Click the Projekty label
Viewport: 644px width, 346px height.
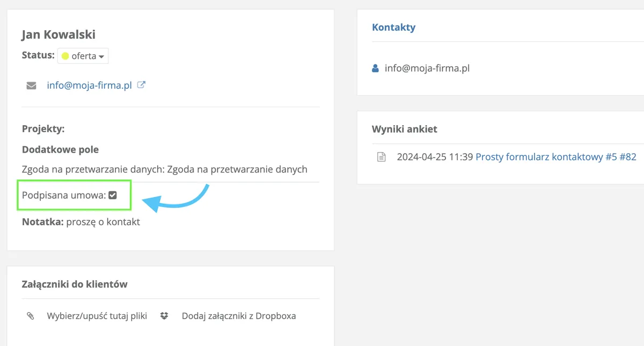pyautogui.click(x=43, y=129)
